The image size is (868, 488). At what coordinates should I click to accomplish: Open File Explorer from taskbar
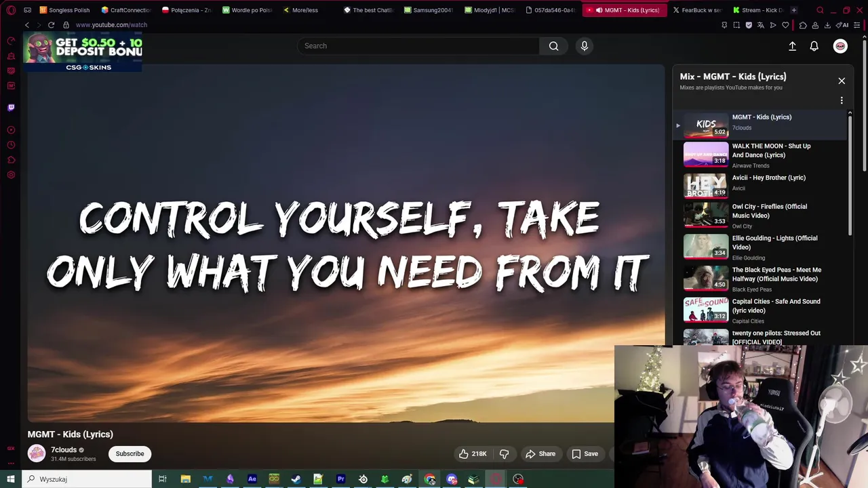pyautogui.click(x=185, y=479)
